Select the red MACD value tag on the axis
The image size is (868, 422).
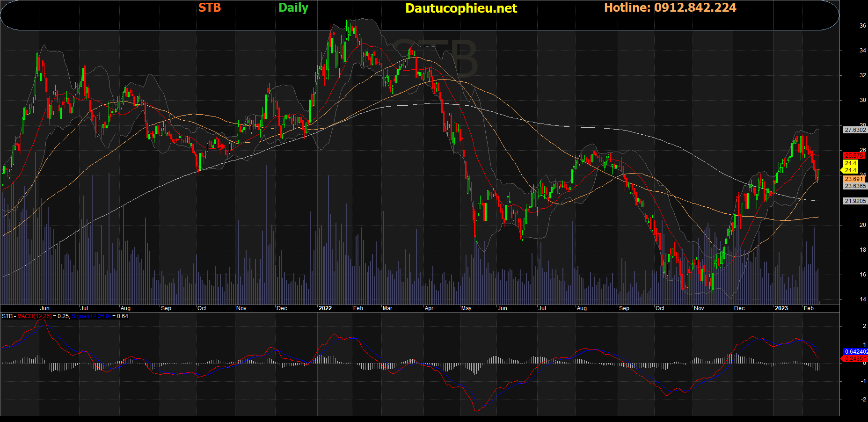coord(856,359)
